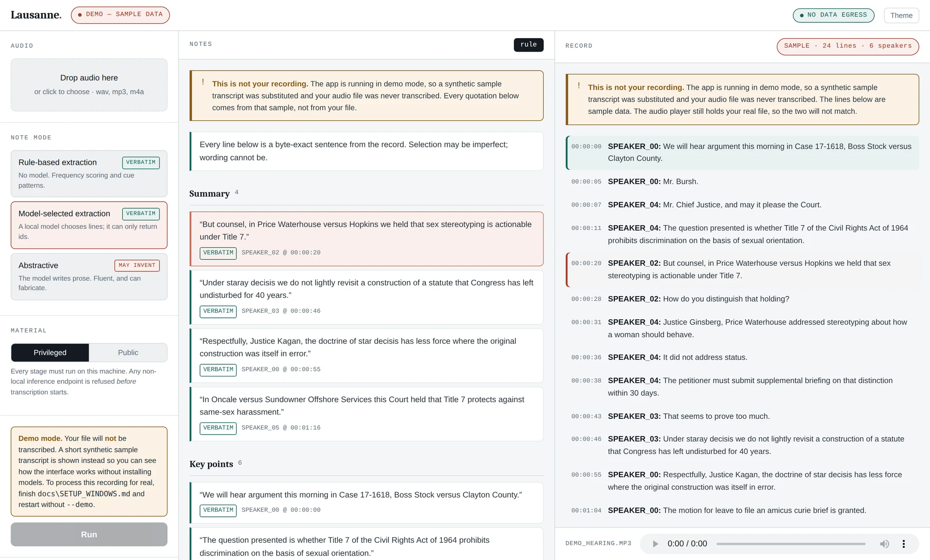Screen dimensions: 930x560
Task: Select the 'We will hear argument' key point card
Action: tap(366, 503)
